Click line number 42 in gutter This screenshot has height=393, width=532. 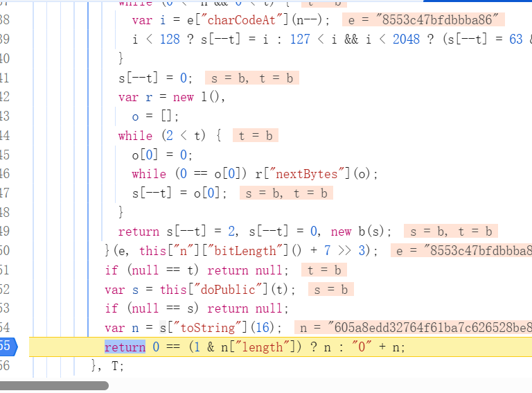[x=5, y=97]
